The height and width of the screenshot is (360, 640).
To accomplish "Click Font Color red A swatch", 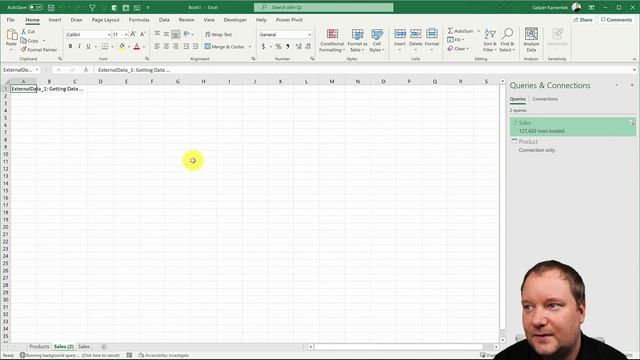I will [x=137, y=47].
